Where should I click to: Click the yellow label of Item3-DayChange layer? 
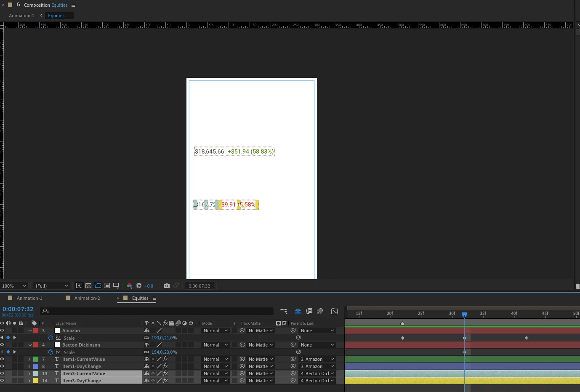click(36, 381)
